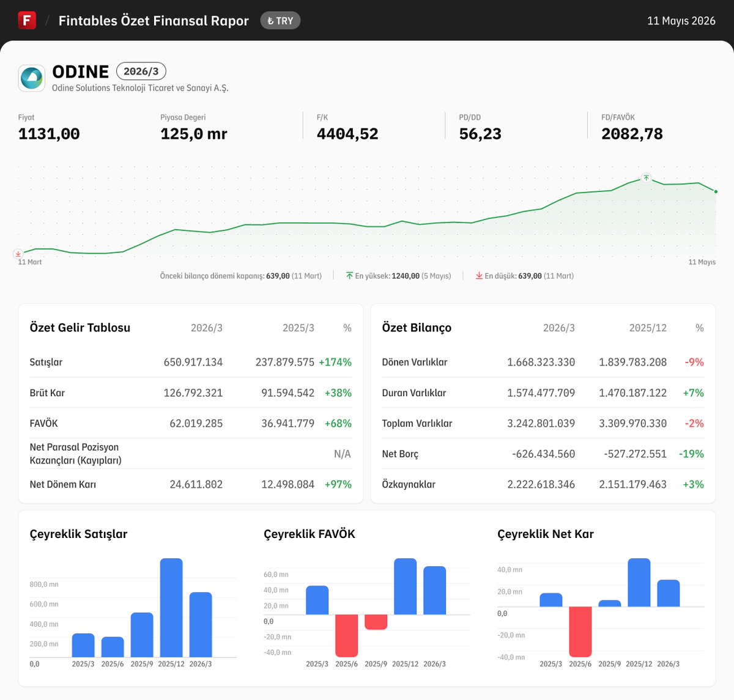The height and width of the screenshot is (700, 734).
Task: Click the 2025/12 bar in Çeyreklik Net Kar
Action: (x=639, y=583)
